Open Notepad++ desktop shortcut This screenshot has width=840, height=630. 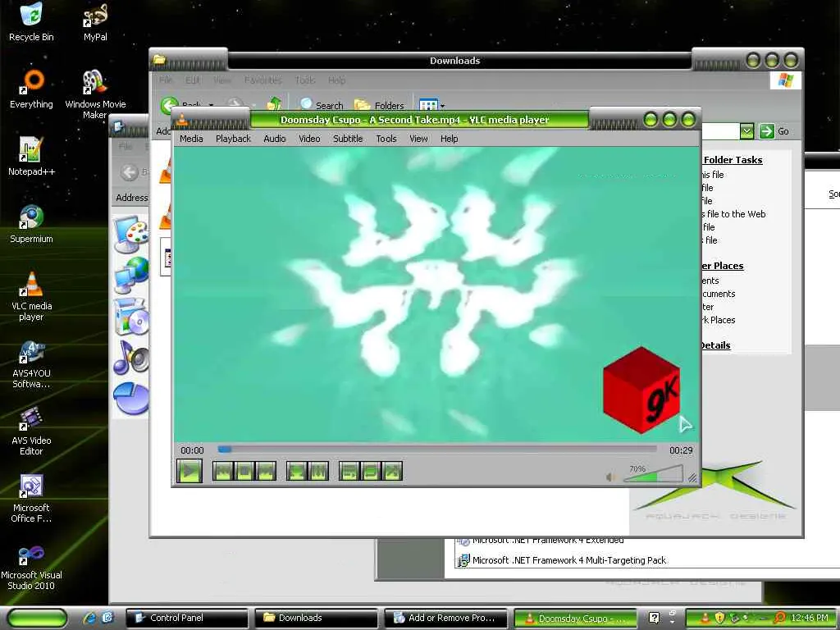tap(31, 157)
